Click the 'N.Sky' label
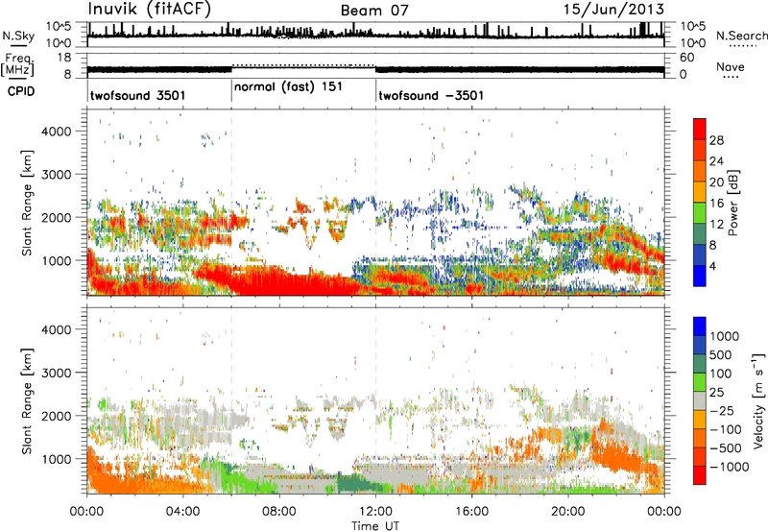This screenshot has height=532, width=768. pyautogui.click(x=18, y=36)
